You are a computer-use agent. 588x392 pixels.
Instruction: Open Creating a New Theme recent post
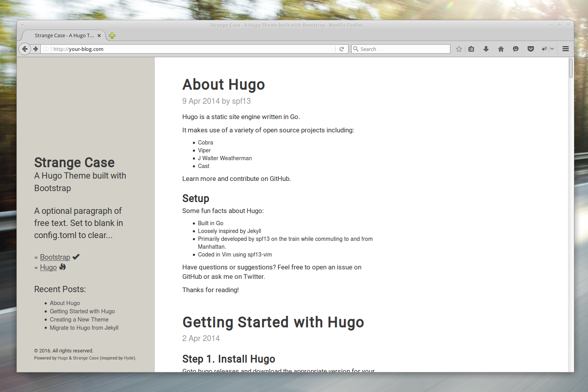(79, 320)
